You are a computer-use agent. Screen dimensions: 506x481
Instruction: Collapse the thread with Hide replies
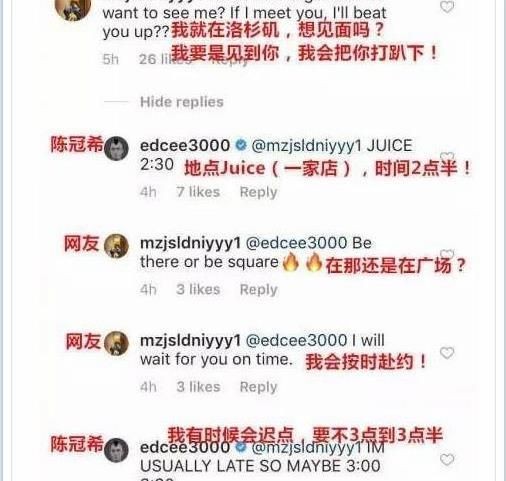click(x=182, y=102)
